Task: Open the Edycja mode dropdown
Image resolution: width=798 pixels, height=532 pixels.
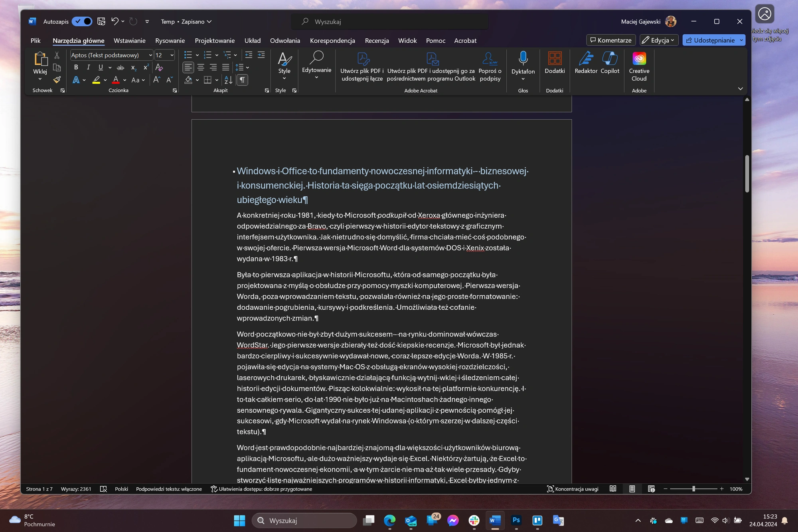Action: click(659, 40)
